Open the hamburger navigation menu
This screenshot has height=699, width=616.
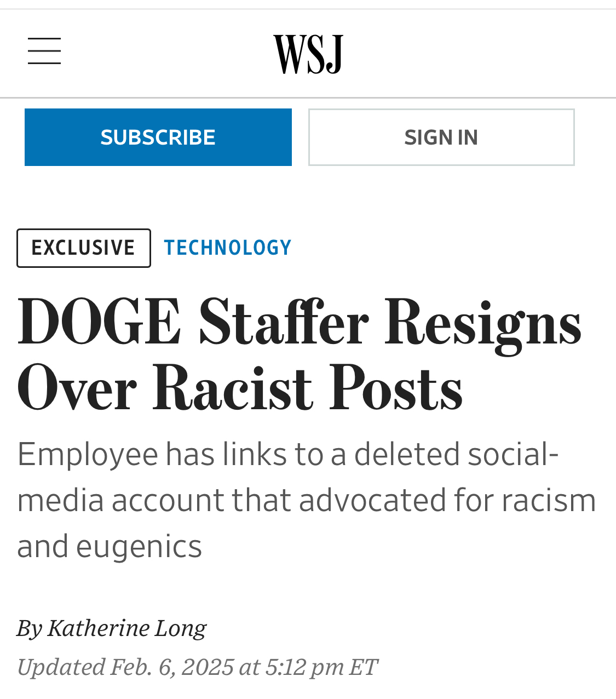click(x=44, y=51)
